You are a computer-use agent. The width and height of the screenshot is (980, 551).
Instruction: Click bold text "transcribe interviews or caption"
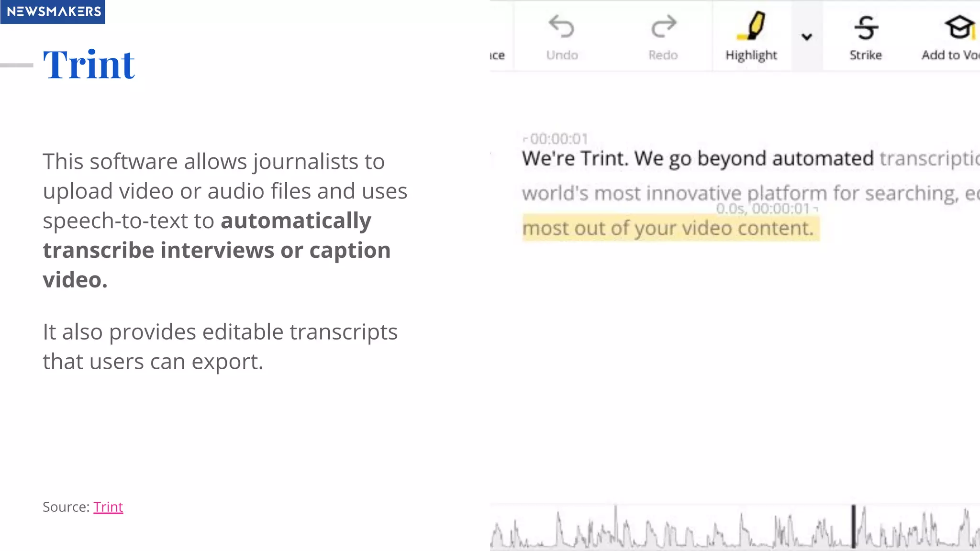tap(217, 251)
